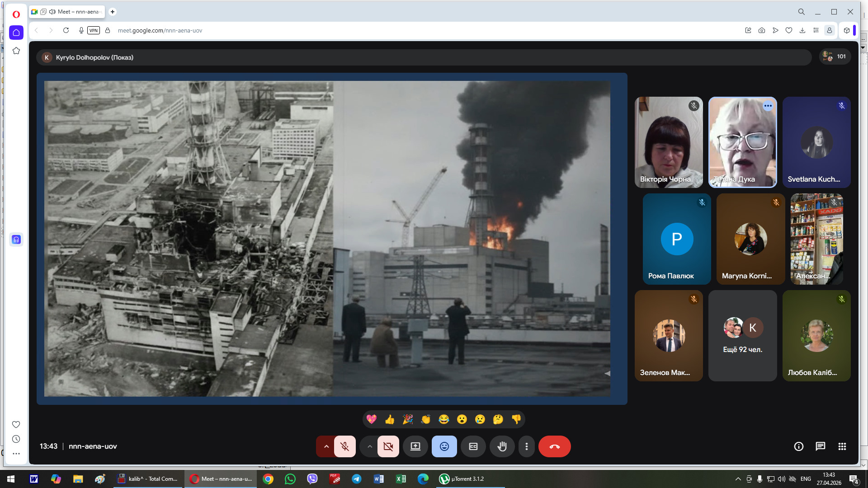Screen dimensions: 868x488
Task: Open the activities grid icon
Action: pos(842,446)
